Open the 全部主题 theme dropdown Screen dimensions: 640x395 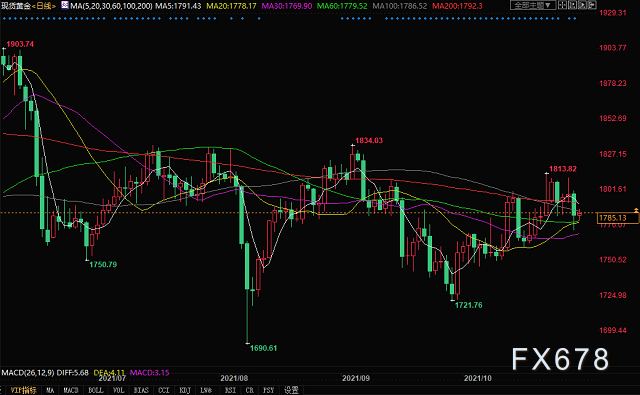[533, 5]
